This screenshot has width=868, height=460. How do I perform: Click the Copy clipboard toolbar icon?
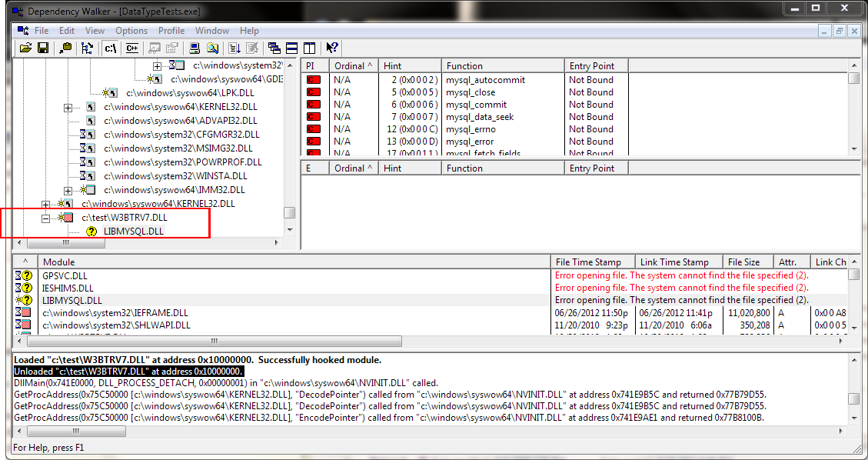(65, 48)
